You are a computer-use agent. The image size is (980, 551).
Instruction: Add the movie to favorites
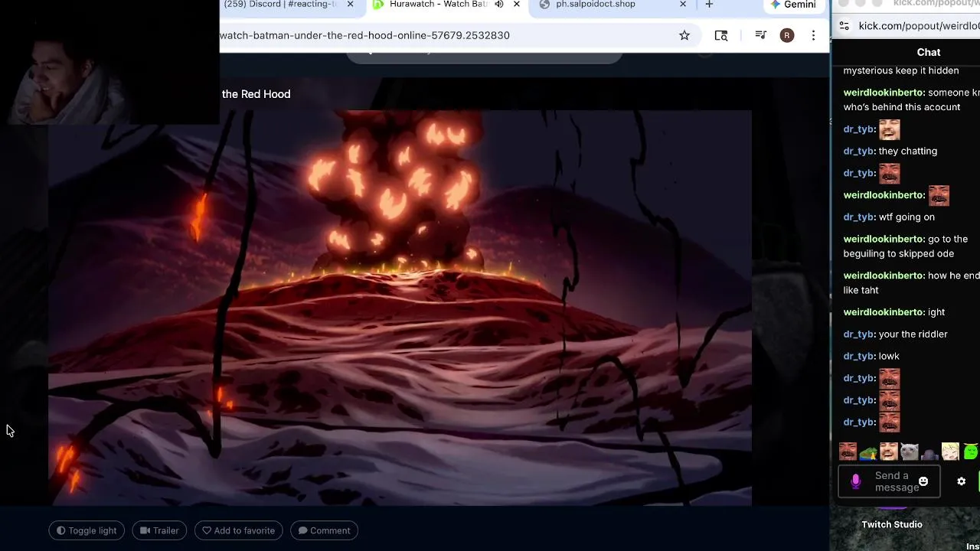click(239, 530)
